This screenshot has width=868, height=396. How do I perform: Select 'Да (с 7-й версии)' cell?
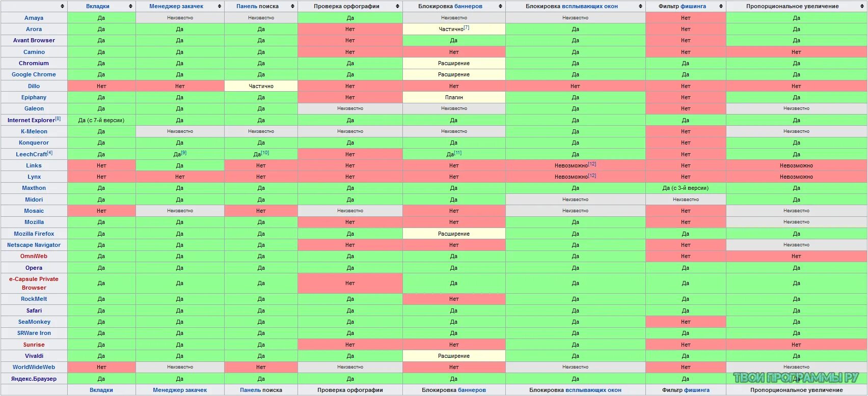(101, 120)
